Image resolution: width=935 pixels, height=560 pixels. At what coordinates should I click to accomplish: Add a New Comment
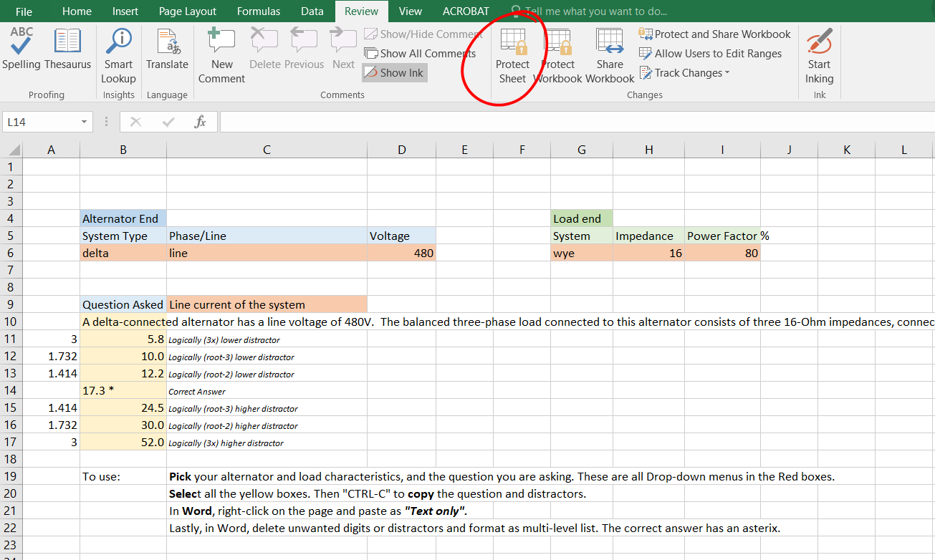tap(221, 56)
